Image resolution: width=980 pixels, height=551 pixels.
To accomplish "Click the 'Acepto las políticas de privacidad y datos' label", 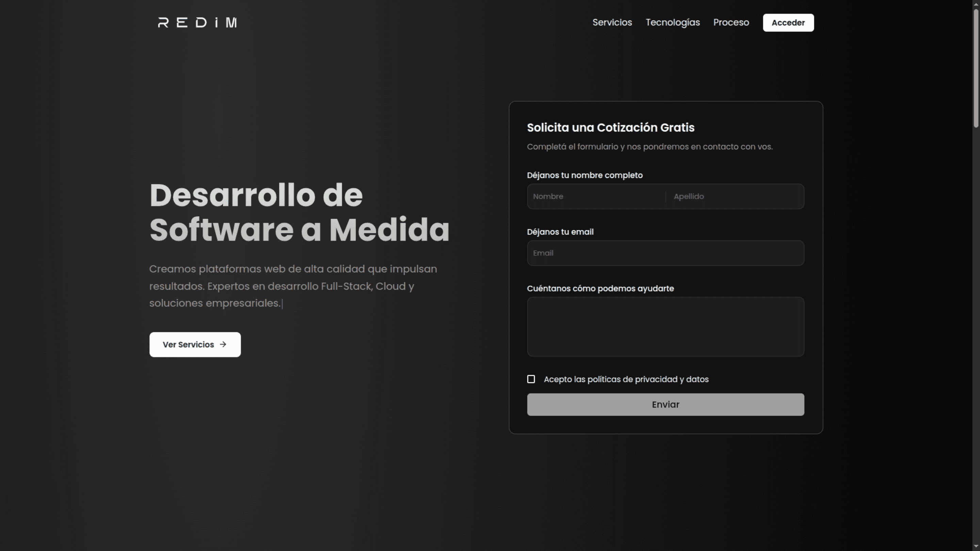I will coord(626,379).
